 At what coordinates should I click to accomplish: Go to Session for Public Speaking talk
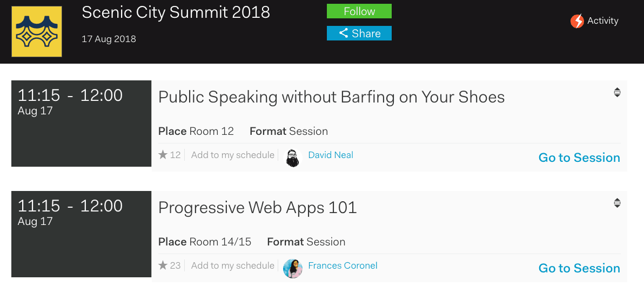point(579,158)
